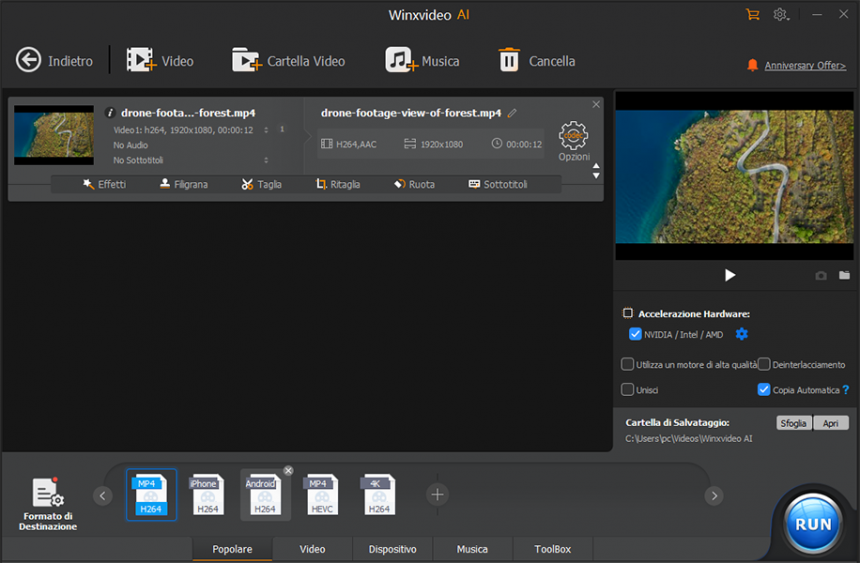Expand the No Sottotitoli selector
The image size is (860, 563).
[x=266, y=160]
